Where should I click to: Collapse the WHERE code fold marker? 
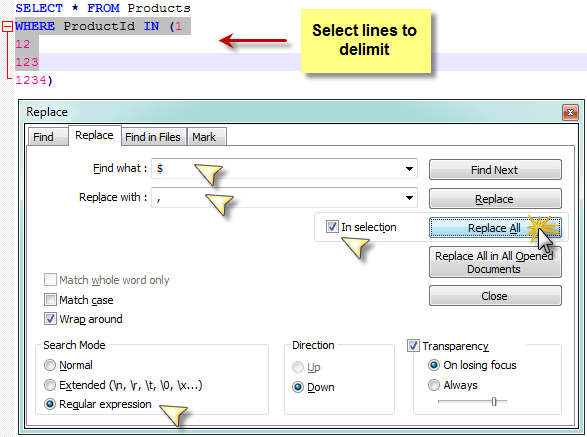click(x=7, y=26)
